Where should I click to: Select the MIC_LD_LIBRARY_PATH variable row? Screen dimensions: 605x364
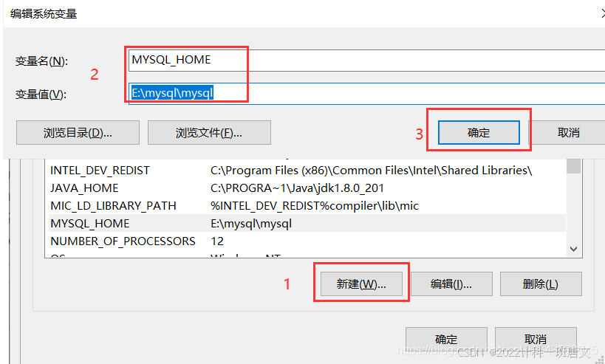(305, 206)
